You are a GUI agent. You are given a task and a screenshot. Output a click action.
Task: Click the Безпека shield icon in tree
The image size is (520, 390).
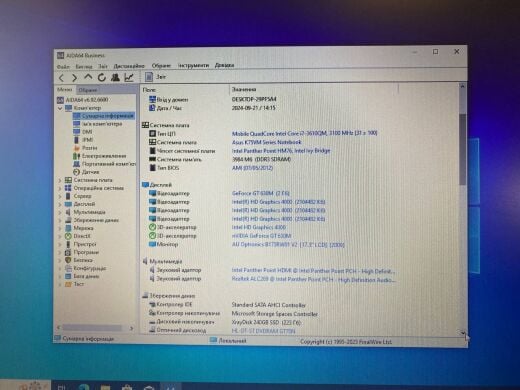[x=68, y=260]
